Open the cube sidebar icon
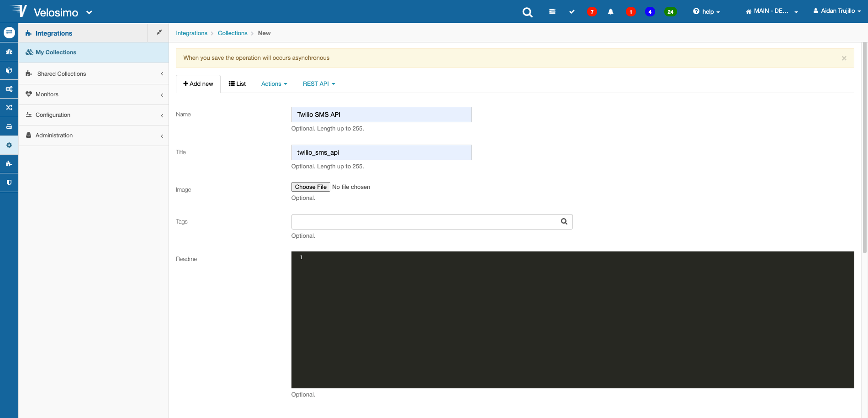868x418 pixels. coord(9,71)
